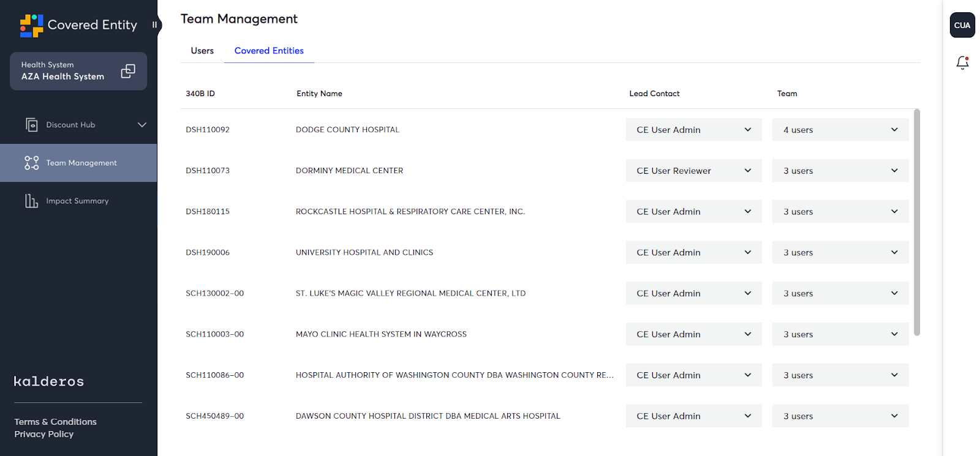The height and width of the screenshot is (456, 980).
Task: Open the Privacy Policy link
Action: coord(44,434)
